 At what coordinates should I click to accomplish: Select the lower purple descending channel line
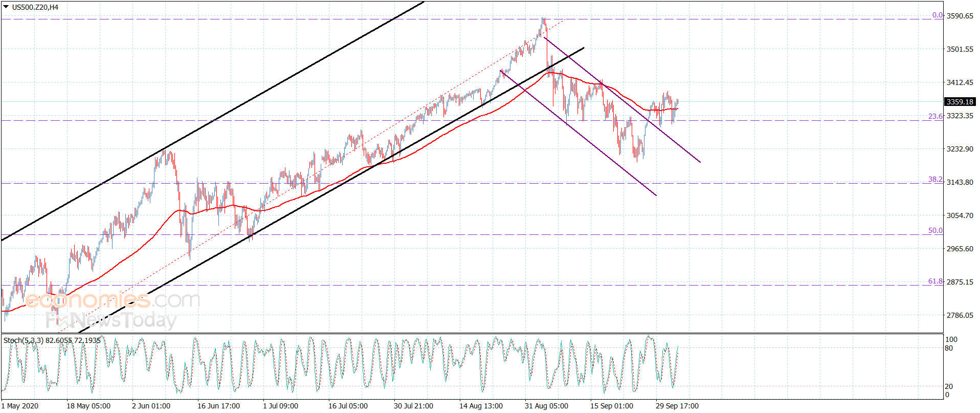[578, 133]
